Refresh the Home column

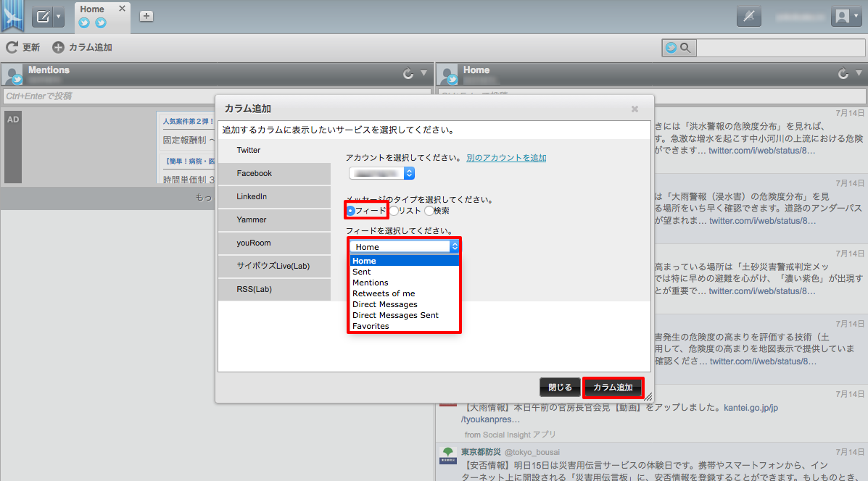[843, 74]
